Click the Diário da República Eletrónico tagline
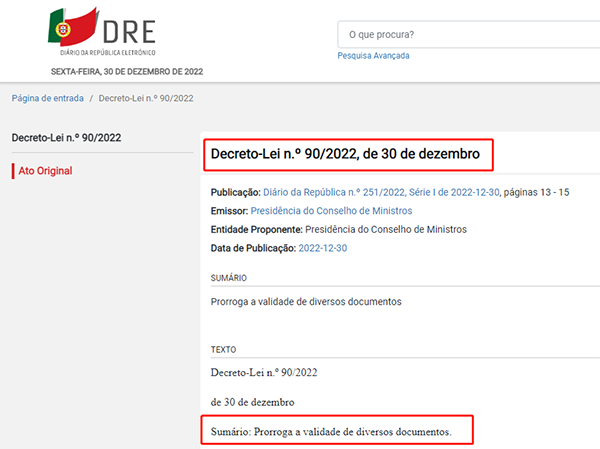Image resolution: width=600 pixels, height=449 pixels. coord(108,52)
